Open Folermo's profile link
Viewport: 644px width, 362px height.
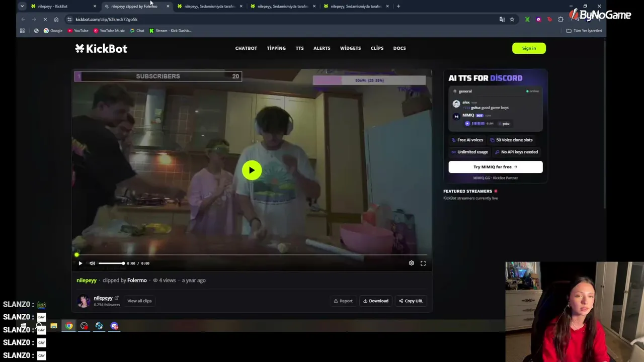[137, 280]
